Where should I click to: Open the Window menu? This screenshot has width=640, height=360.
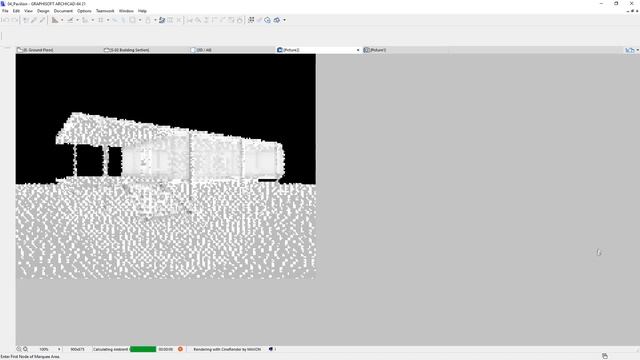click(126, 11)
